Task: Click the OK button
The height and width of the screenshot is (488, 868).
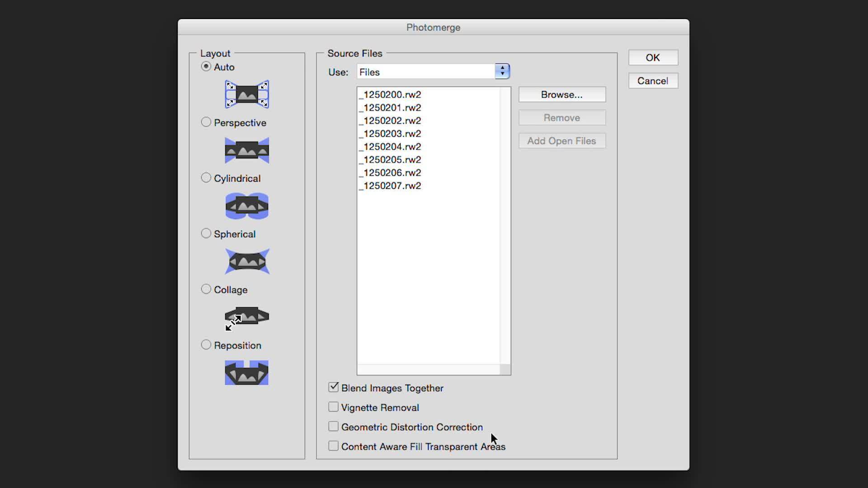Action: [653, 57]
